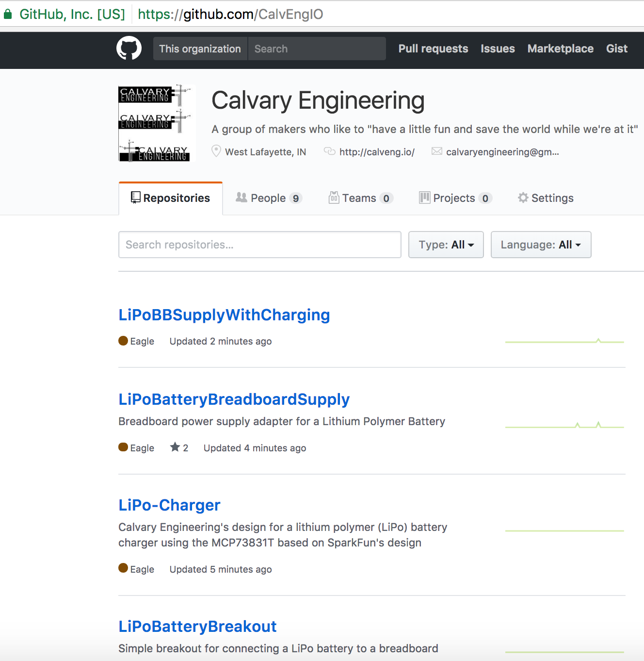This screenshot has height=661, width=644.
Task: Click the 'A group of makers' tagline
Action: (425, 129)
